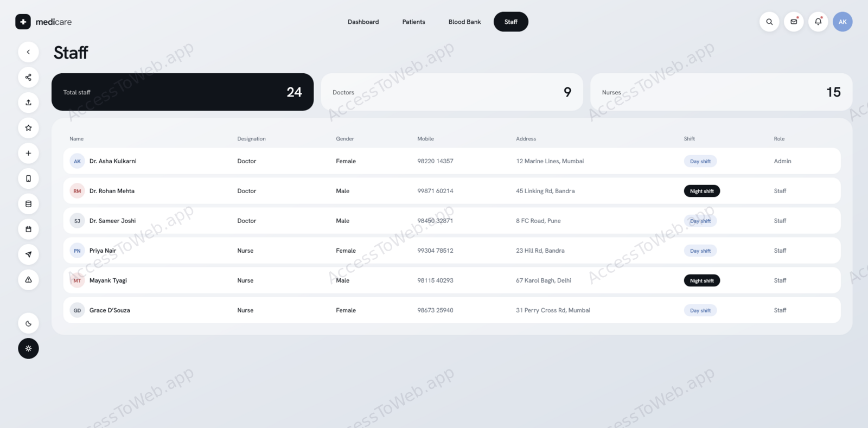Screen dimensions: 868x428
Task: Open notifications bell icon
Action: (818, 22)
